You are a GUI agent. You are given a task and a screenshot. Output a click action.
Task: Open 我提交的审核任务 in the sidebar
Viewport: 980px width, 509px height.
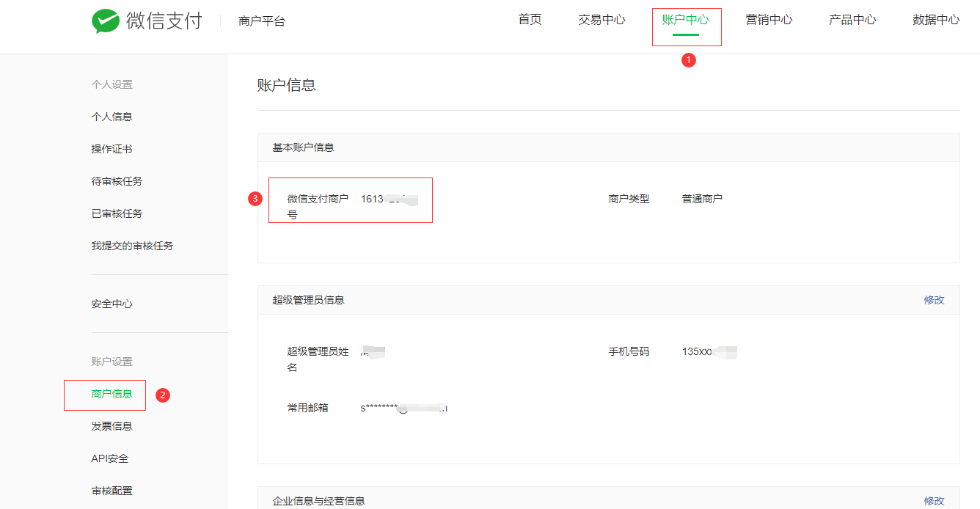click(132, 246)
